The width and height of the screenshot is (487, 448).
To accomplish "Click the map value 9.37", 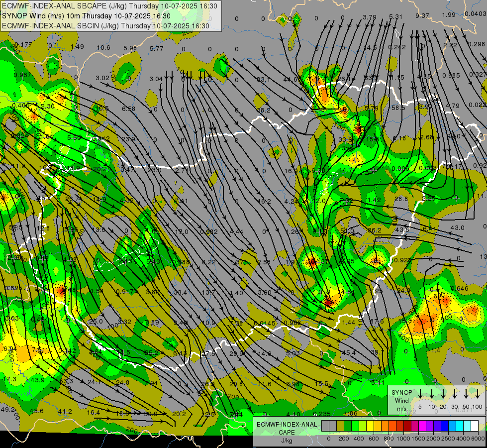I will (422, 15).
